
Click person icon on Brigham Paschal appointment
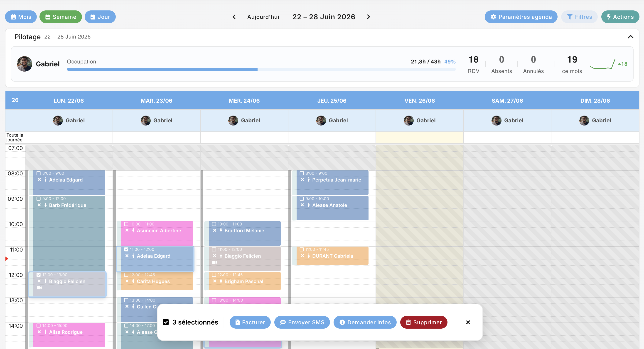221,281
